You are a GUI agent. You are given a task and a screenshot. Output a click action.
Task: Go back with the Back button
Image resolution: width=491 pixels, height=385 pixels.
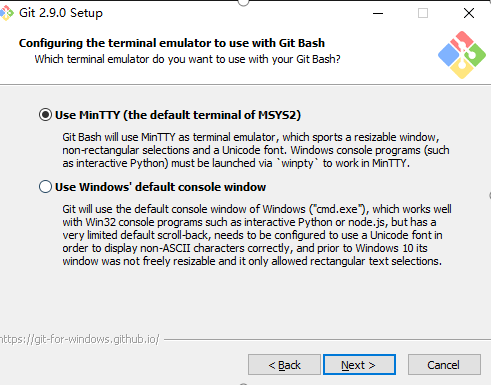(x=284, y=365)
